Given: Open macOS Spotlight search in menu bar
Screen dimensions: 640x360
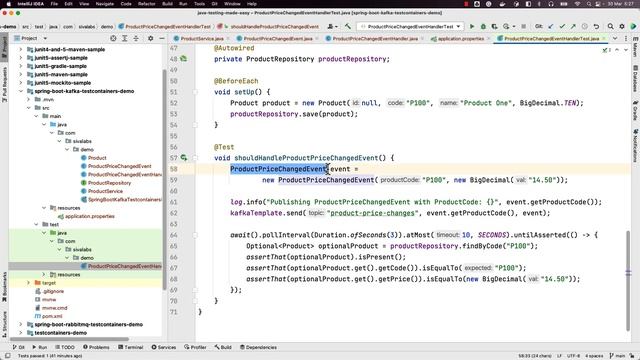Looking at the screenshot, I should point(589,4).
